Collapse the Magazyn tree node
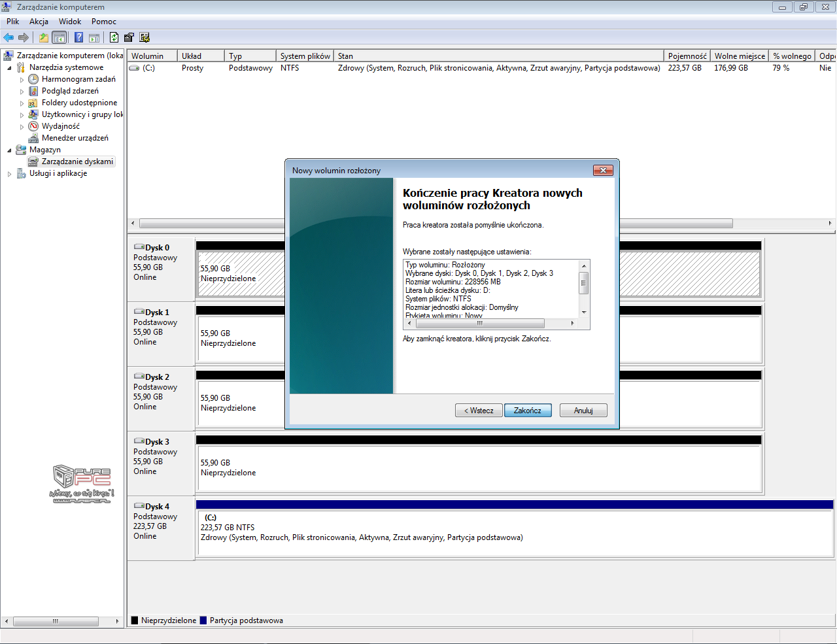837x644 pixels. click(x=9, y=150)
